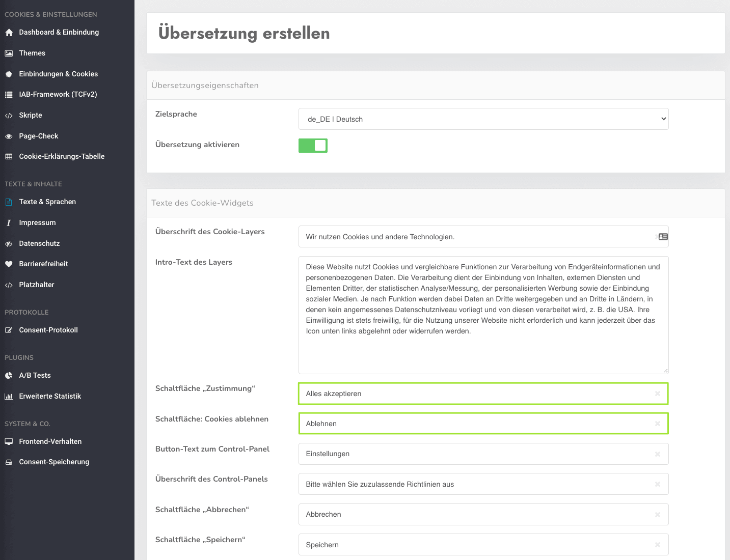Image resolution: width=730 pixels, height=560 pixels.
Task: Click the Barrierefreiheit heart icon
Action: pos(9,264)
